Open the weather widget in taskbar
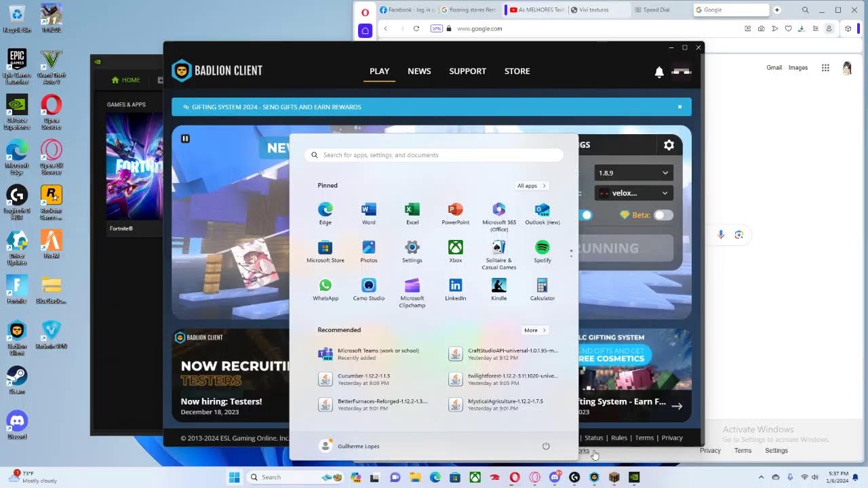This screenshot has height=488, width=868. [33, 476]
